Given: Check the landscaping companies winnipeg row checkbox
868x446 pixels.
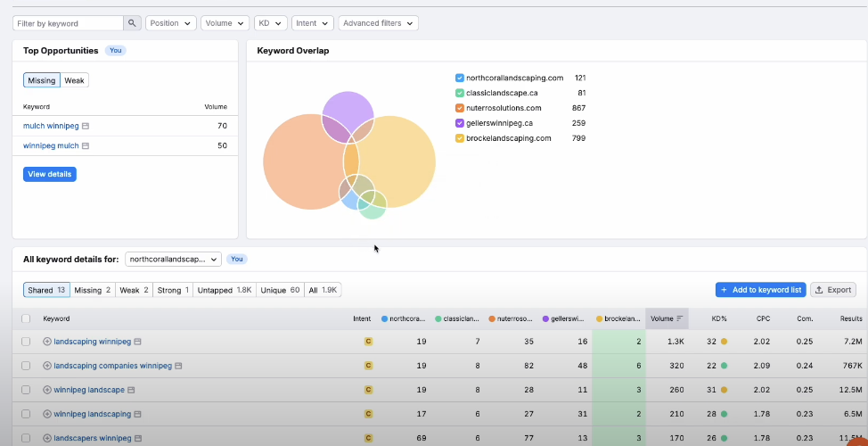Looking at the screenshot, I should [26, 367].
